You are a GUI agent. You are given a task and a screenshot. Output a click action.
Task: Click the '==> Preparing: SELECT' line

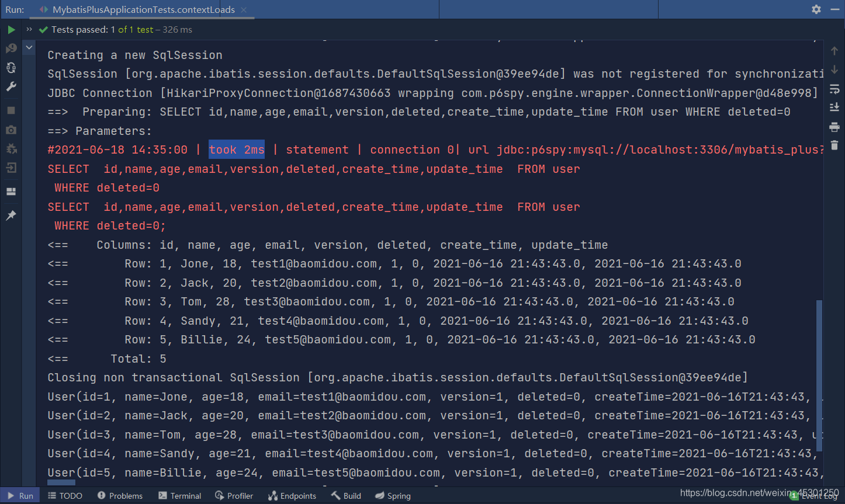point(419,112)
